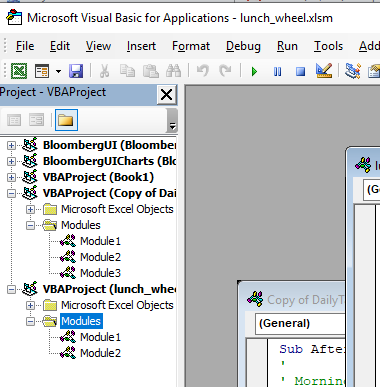Click the VBA application icon in title bar
This screenshot has height=387, width=380.
click(14, 18)
